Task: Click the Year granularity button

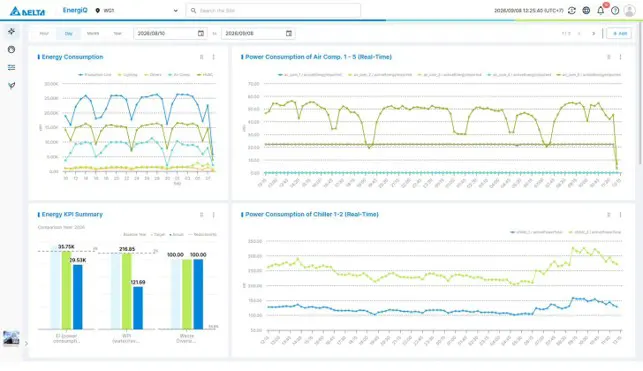Action: (x=117, y=34)
